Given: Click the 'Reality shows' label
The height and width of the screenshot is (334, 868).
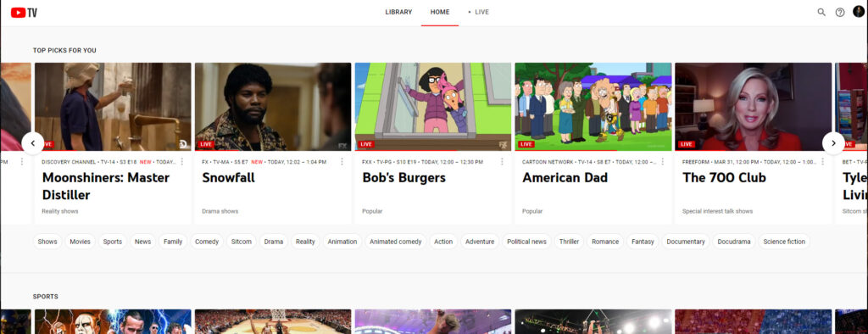Looking at the screenshot, I should click(60, 211).
